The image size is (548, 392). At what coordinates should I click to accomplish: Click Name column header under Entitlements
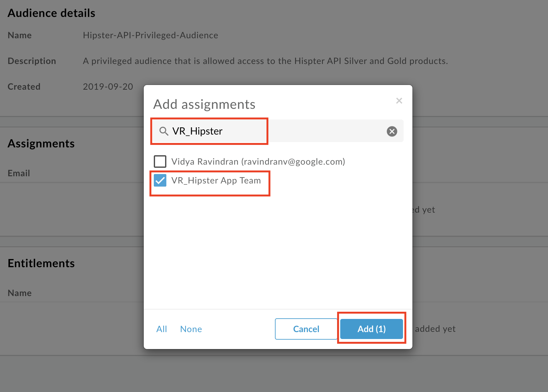pos(19,293)
